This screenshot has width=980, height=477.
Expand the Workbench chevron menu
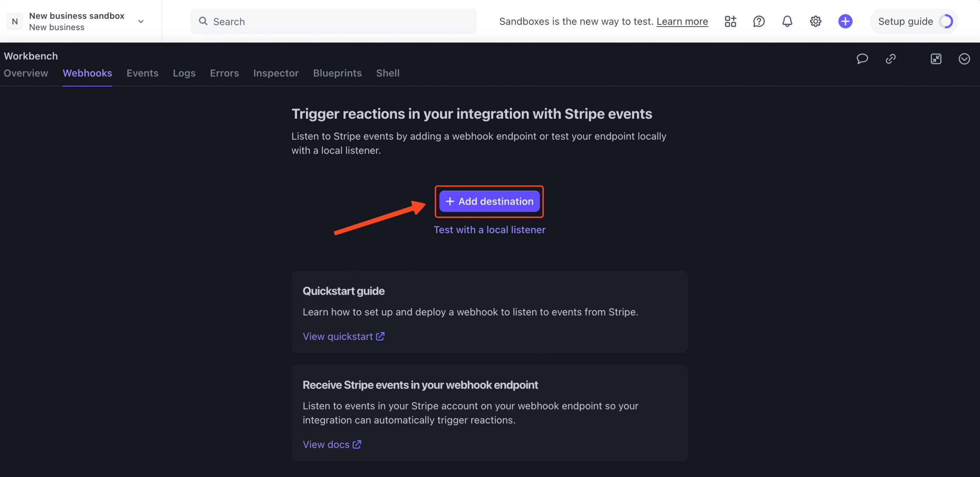964,59
